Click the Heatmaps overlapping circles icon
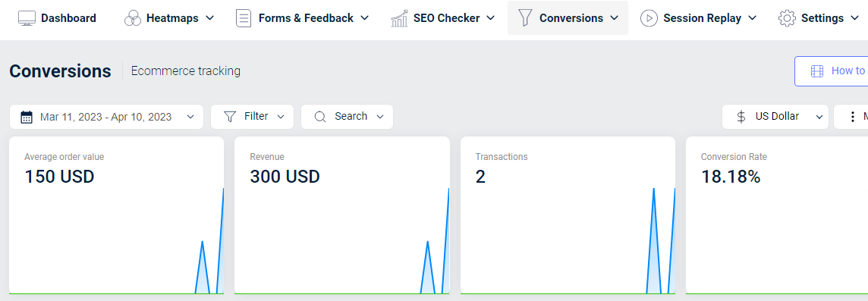868x301 pixels. [133, 18]
